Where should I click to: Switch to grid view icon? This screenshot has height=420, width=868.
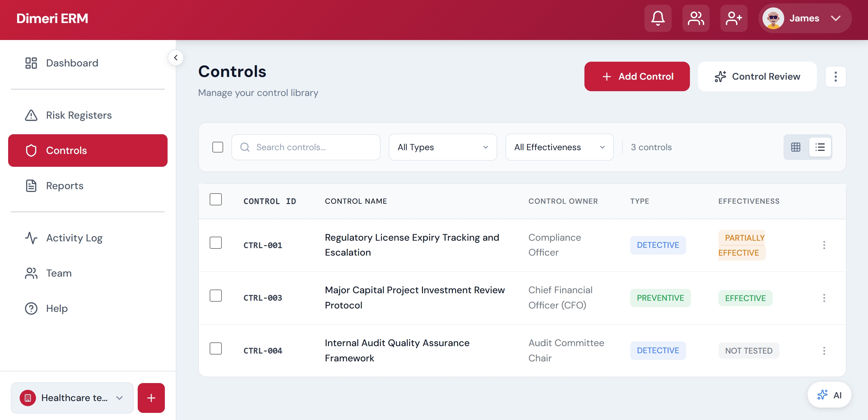coord(795,147)
